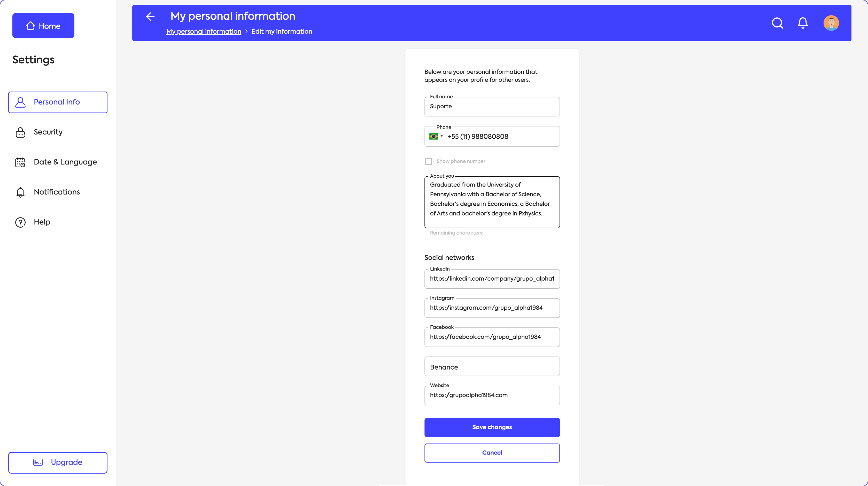Image resolution: width=868 pixels, height=486 pixels.
Task: Click the Home button
Action: [43, 26]
